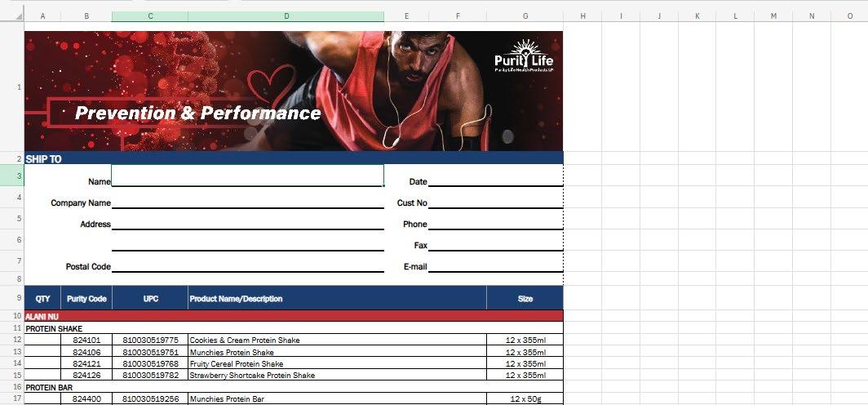The height and width of the screenshot is (405, 868).
Task: Select column F header
Action: (458, 16)
